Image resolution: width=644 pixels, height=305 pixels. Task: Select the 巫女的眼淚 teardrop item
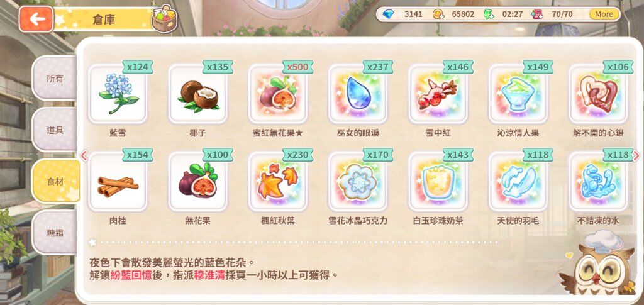pos(358,94)
